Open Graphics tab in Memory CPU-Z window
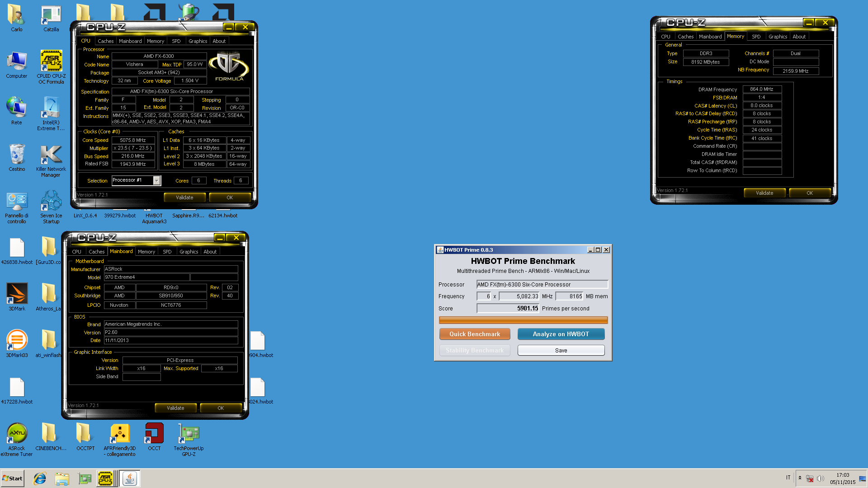This screenshot has width=868, height=488. (x=778, y=37)
